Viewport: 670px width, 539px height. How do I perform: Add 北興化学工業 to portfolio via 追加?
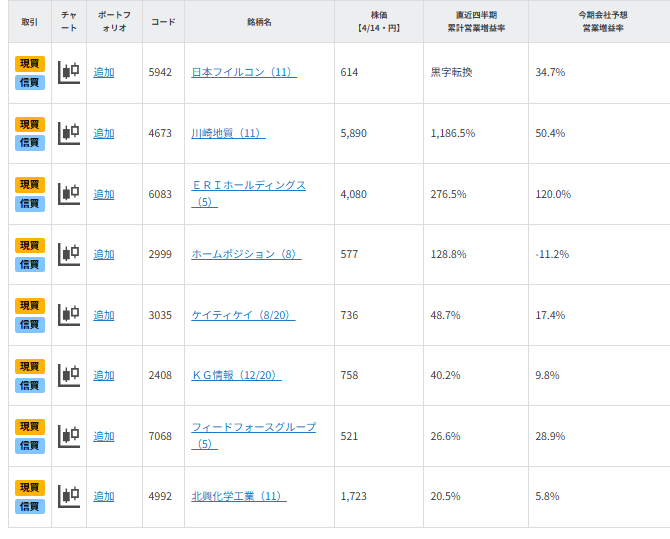[x=104, y=496]
